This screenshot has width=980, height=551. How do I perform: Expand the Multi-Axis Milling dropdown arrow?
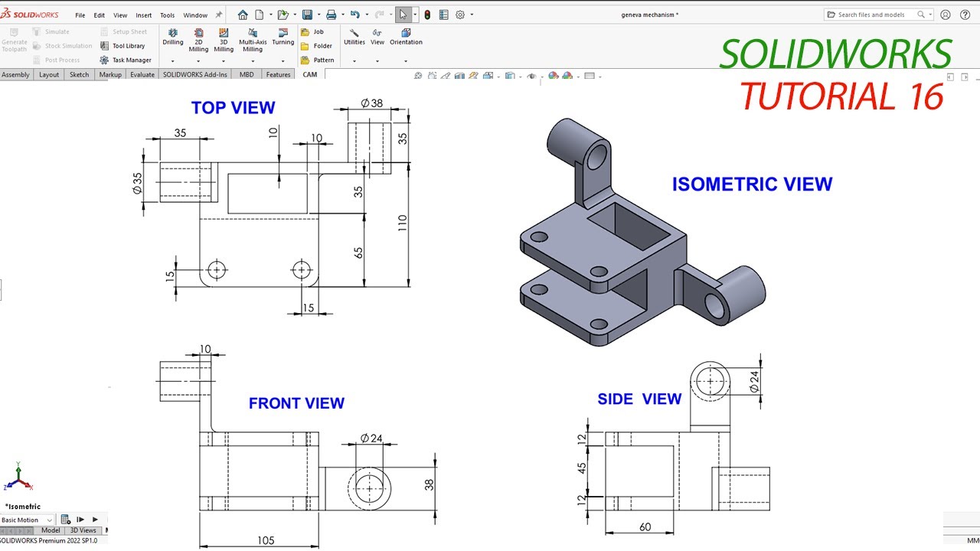(x=253, y=61)
